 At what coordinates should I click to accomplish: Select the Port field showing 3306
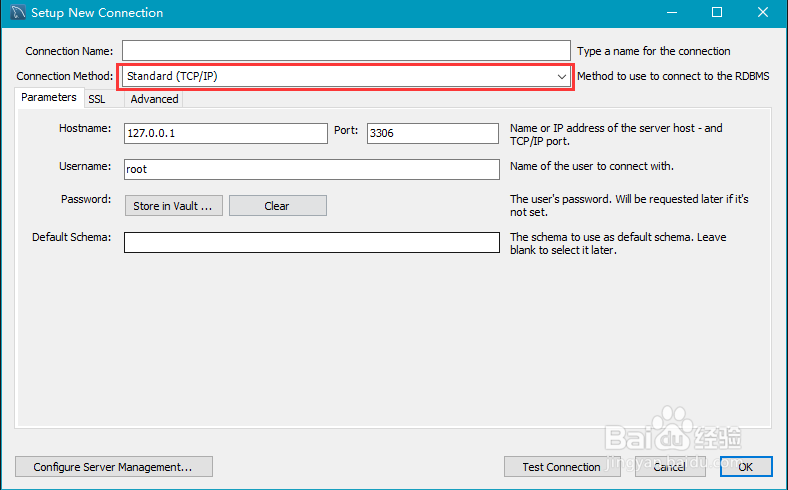432,134
